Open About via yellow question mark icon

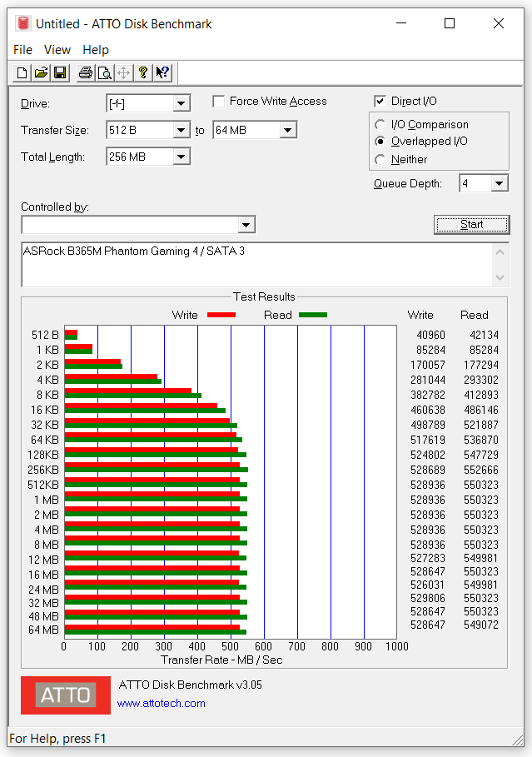[143, 73]
